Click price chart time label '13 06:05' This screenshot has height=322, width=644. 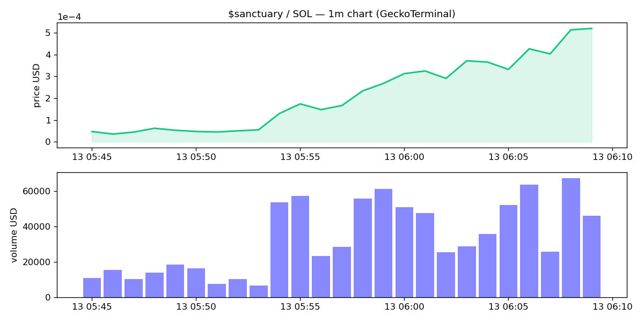[x=508, y=157]
